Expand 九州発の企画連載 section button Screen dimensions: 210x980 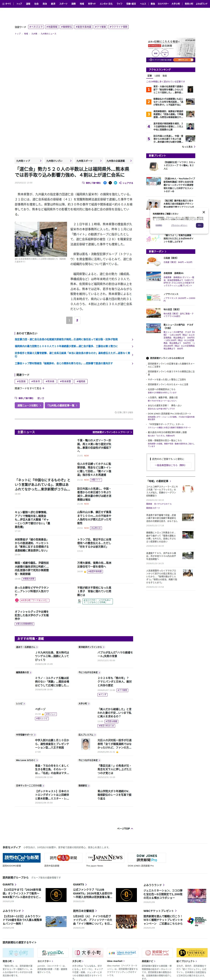(119, 161)
